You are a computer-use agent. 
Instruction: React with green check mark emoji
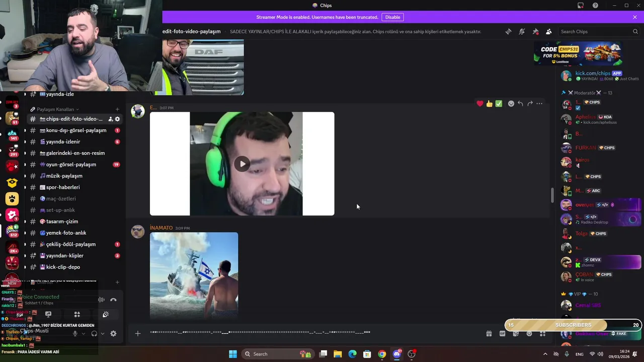click(499, 104)
